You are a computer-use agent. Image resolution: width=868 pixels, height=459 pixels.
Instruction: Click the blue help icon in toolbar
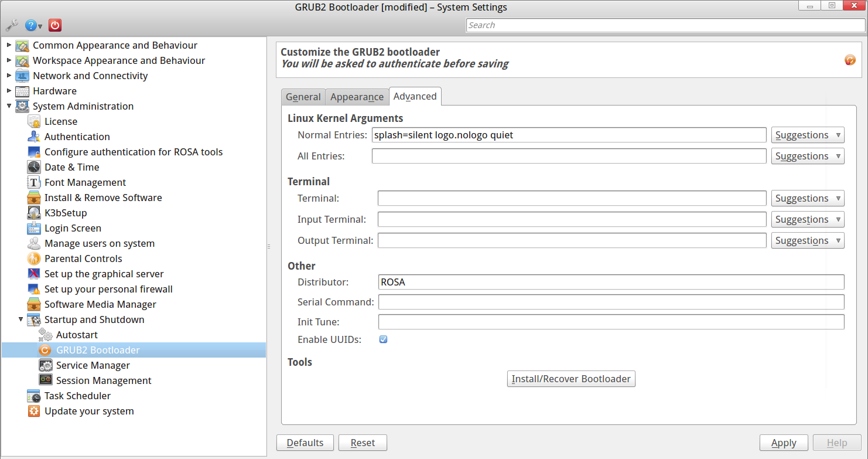[31, 25]
